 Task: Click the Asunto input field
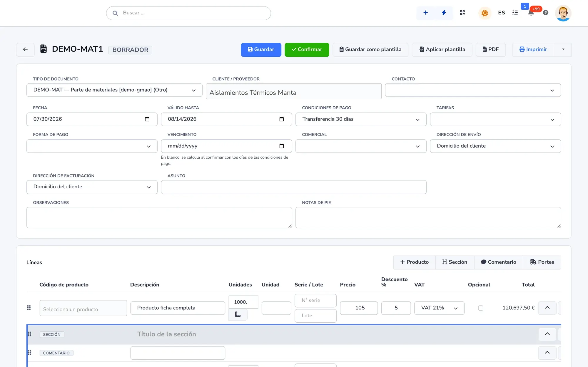(x=293, y=187)
